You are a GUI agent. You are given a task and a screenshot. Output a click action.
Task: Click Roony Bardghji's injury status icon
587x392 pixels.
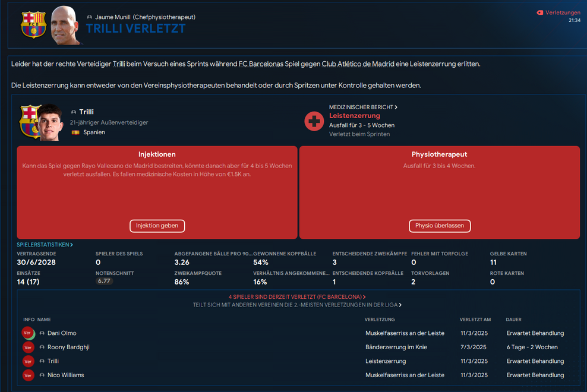(x=28, y=347)
